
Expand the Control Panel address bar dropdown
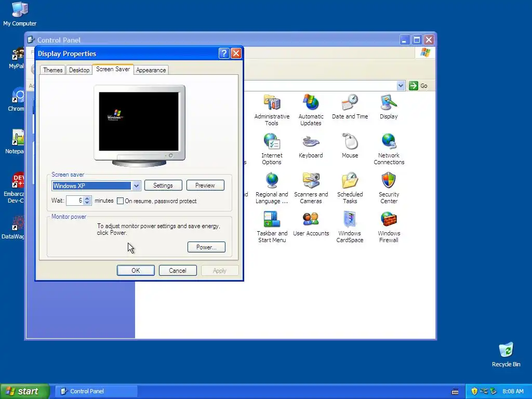coord(401,86)
